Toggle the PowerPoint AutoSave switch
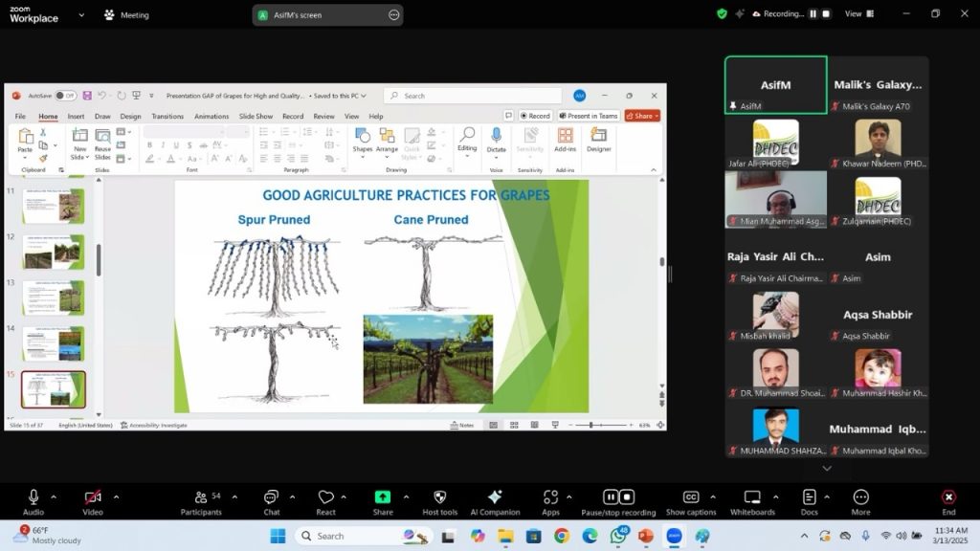Screen dimensions: 980x551 (x=64, y=96)
